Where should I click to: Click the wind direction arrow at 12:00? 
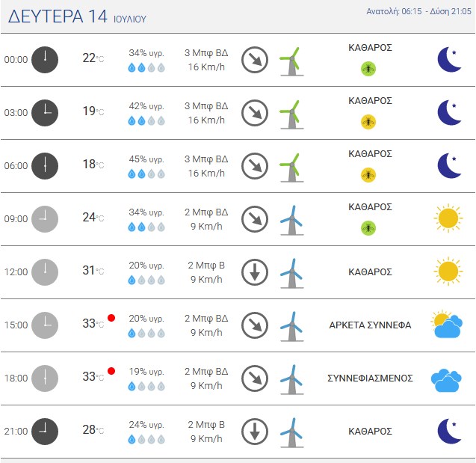(255, 272)
